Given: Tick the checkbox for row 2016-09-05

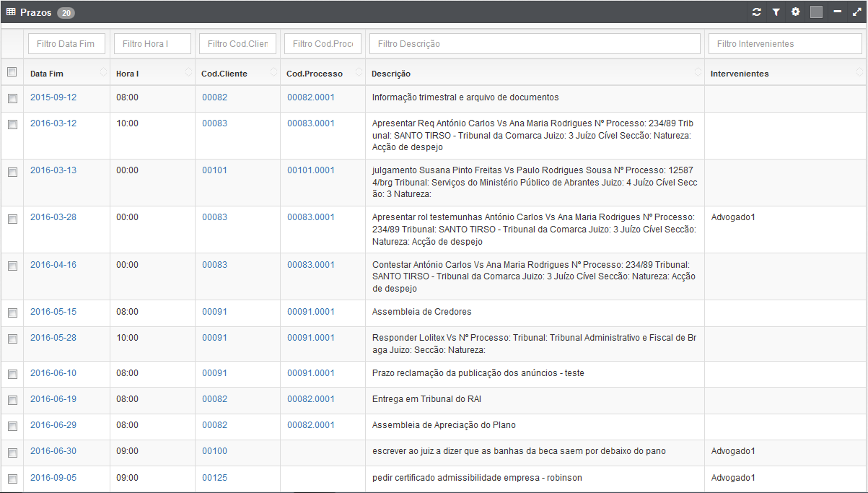Looking at the screenshot, I should tap(12, 479).
